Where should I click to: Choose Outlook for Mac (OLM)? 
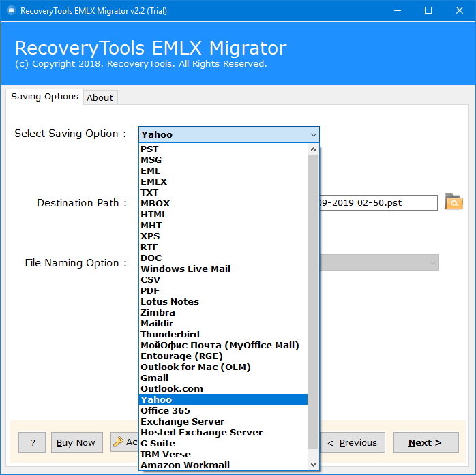point(223,367)
